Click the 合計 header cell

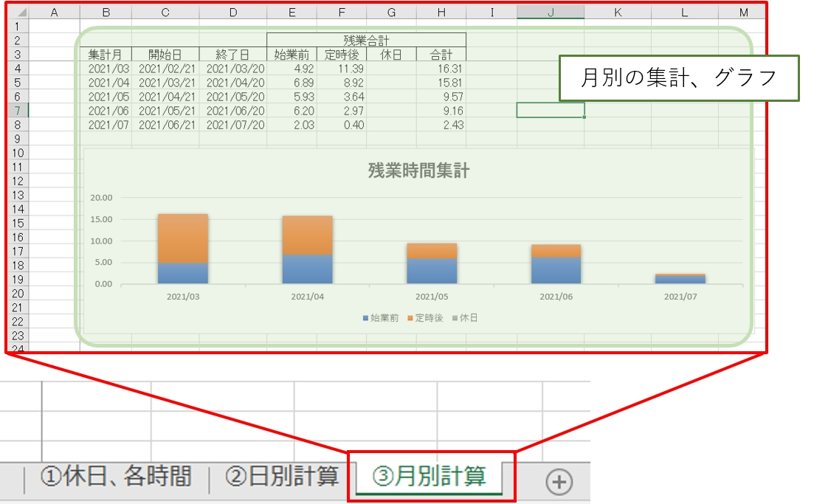pos(441,55)
